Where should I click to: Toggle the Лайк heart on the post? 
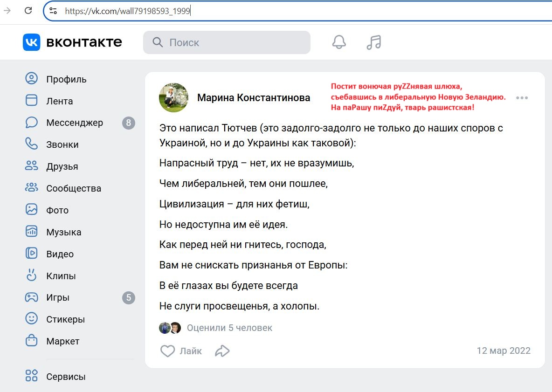[x=168, y=351]
